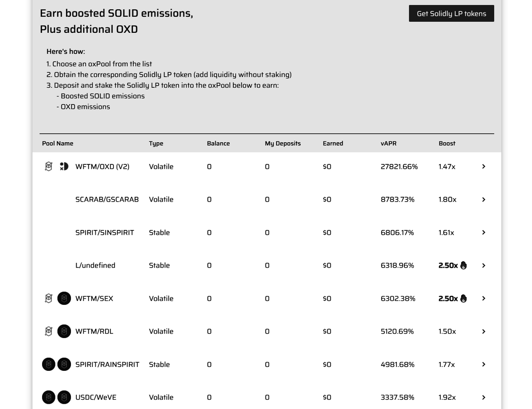This screenshot has width=532, height=409.
Task: Click the WFTM token icon in WFTM/SEX row
Action: [x=49, y=298]
